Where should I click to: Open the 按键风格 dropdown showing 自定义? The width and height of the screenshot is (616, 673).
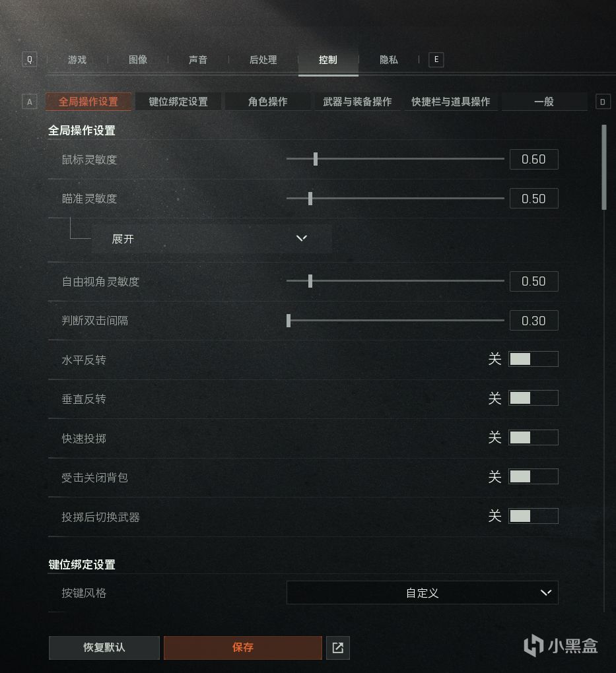pos(423,593)
